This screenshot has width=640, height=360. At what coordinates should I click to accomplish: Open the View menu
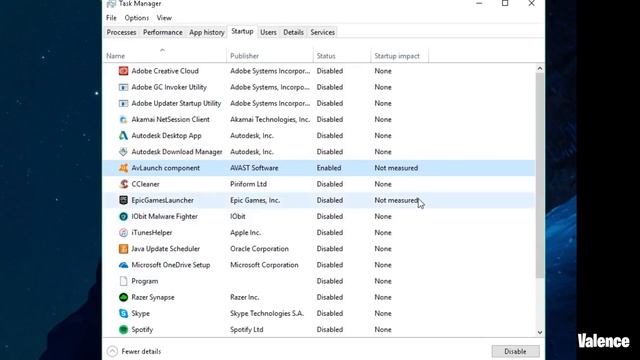click(x=164, y=18)
